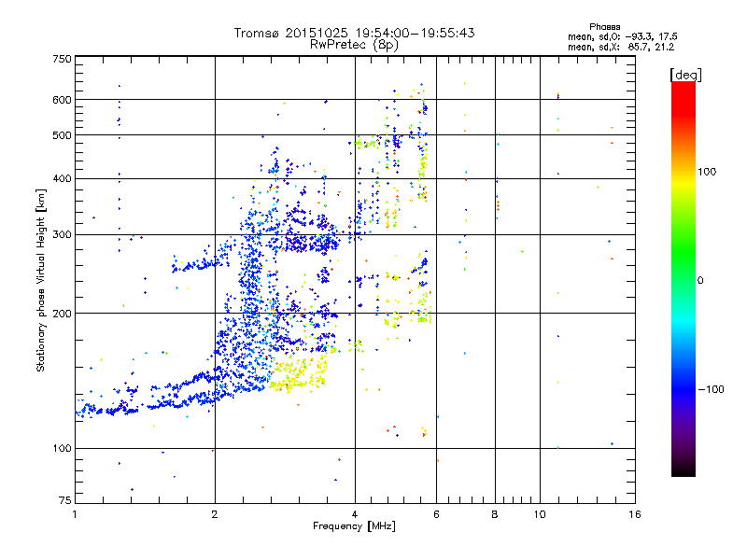Click the '[deg]' colorbar unit label
This screenshot has width=747, height=560.
click(x=685, y=75)
